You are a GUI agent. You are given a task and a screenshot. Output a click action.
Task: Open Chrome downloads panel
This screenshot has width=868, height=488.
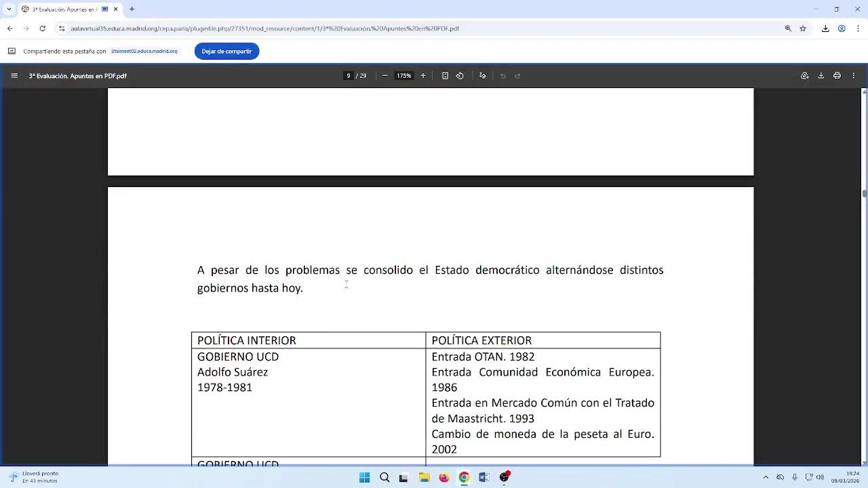point(825,28)
